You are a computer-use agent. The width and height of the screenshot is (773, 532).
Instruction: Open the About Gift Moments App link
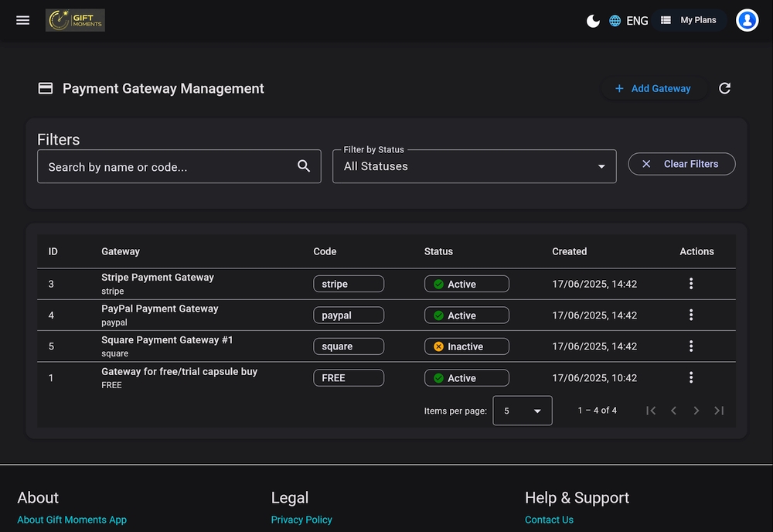coord(72,520)
